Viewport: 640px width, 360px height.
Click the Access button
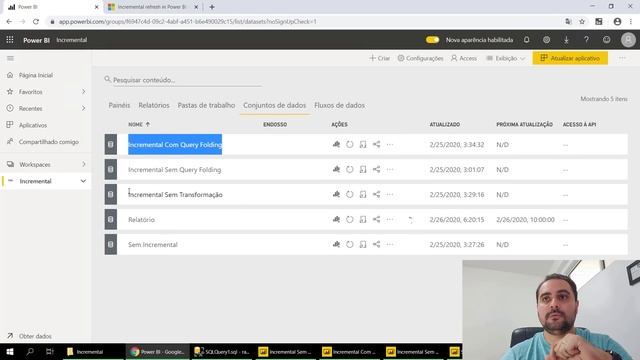(464, 58)
